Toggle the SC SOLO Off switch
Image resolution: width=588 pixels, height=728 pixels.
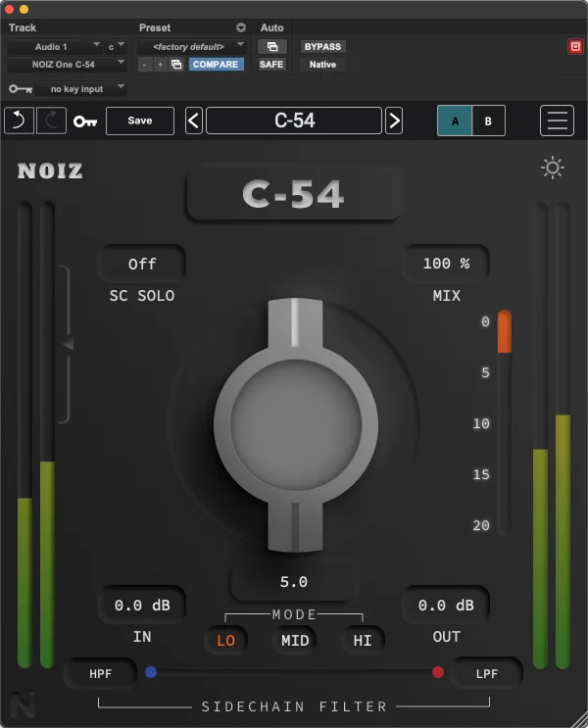142,264
